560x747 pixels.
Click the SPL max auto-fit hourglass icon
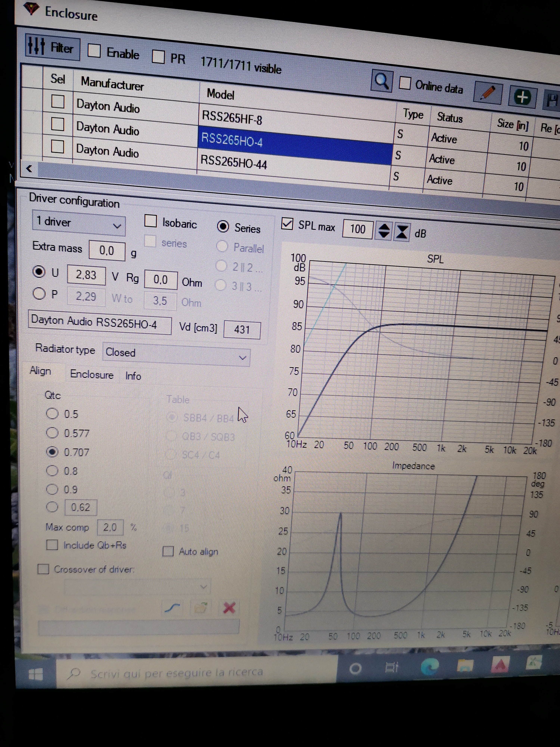[402, 232]
